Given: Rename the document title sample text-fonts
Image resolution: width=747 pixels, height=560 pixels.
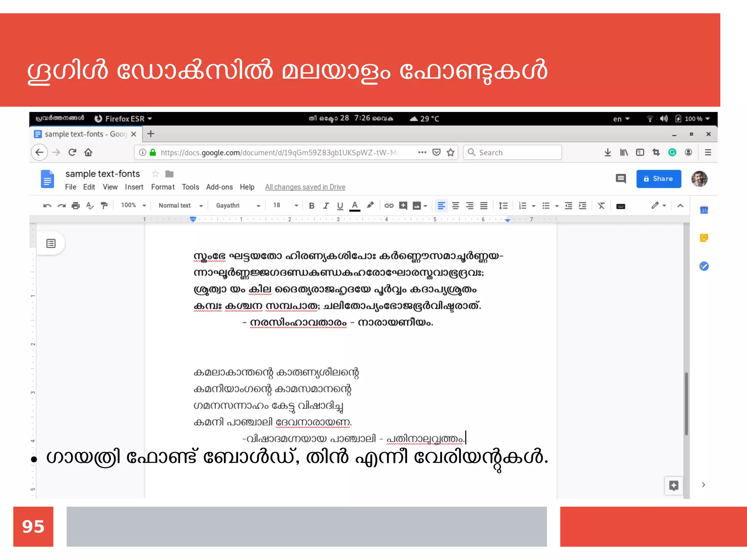Looking at the screenshot, I should [102, 174].
